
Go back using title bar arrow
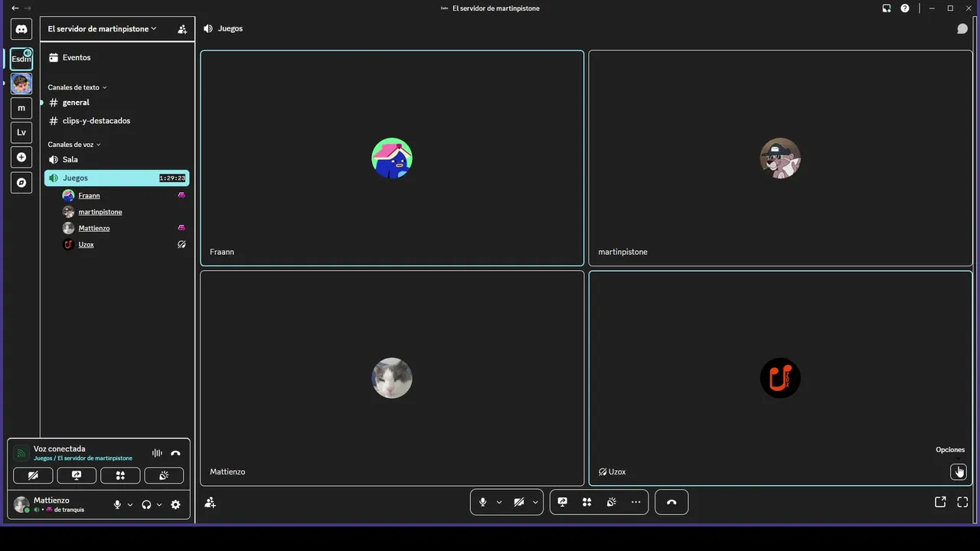pos(15,8)
